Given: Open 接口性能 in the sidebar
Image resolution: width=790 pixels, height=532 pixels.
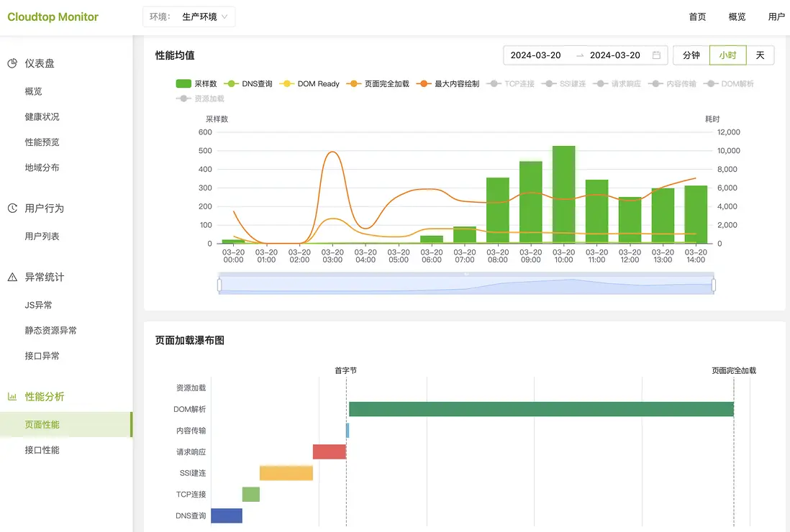Looking at the screenshot, I should (42, 450).
